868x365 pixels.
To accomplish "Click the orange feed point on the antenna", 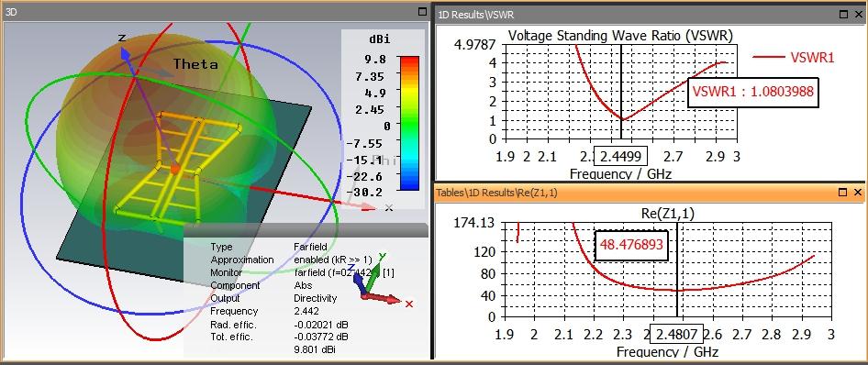I will pyautogui.click(x=174, y=170).
